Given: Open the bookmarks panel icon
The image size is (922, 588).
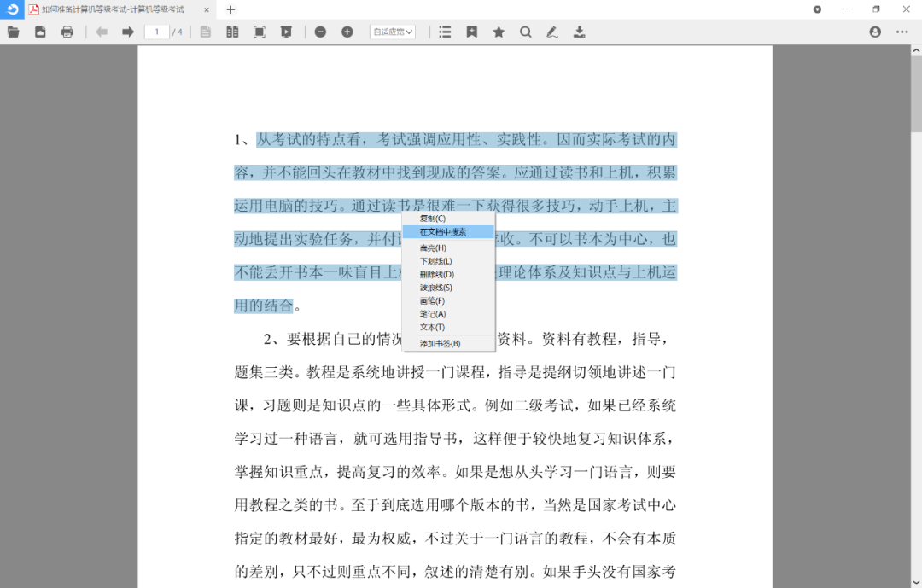Looking at the screenshot, I should pyautogui.click(x=471, y=32).
